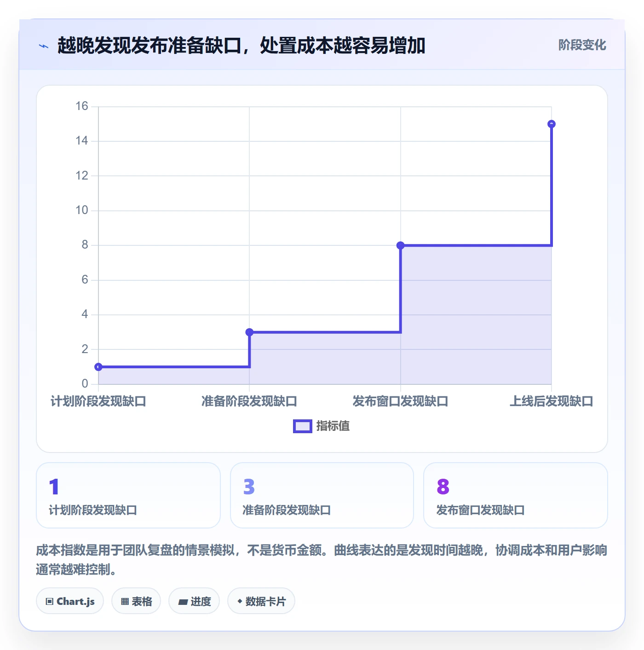Click the 计划阶段发现缺口 x-axis label

coord(98,401)
